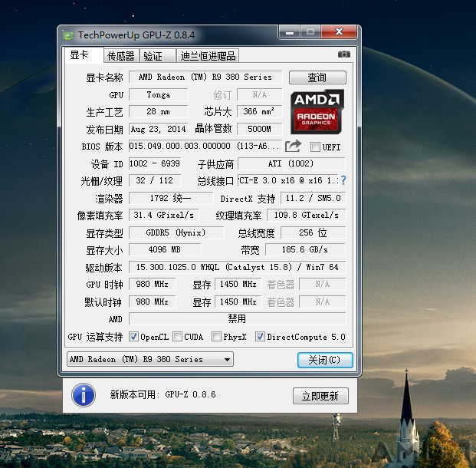Switch to the 验证 tab
The height and width of the screenshot is (468, 476).
pyautogui.click(x=158, y=56)
